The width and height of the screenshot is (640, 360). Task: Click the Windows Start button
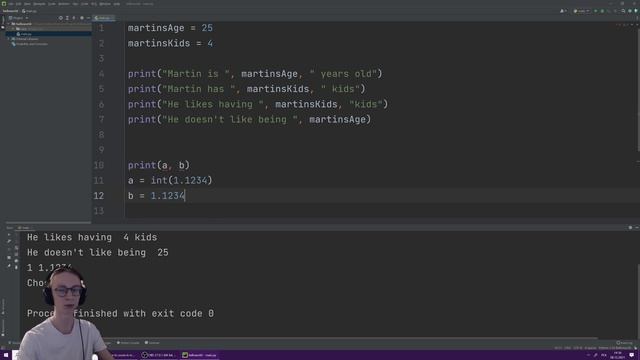click(6, 355)
